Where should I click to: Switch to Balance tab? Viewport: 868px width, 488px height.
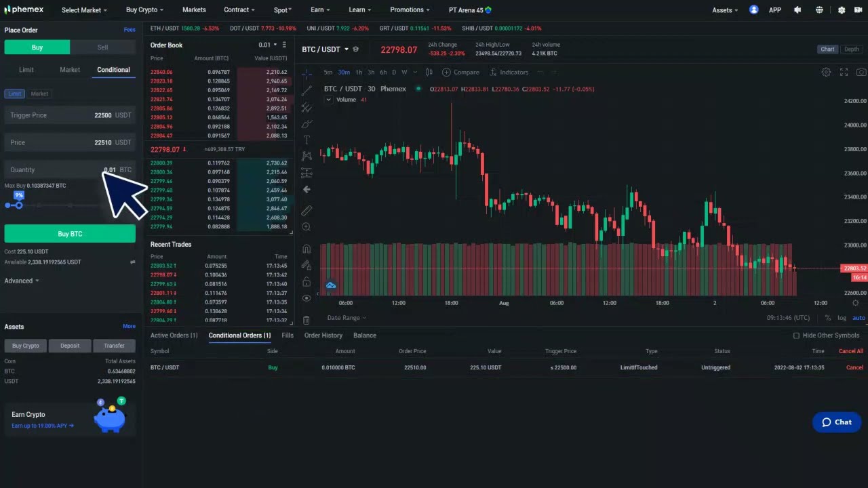365,335
